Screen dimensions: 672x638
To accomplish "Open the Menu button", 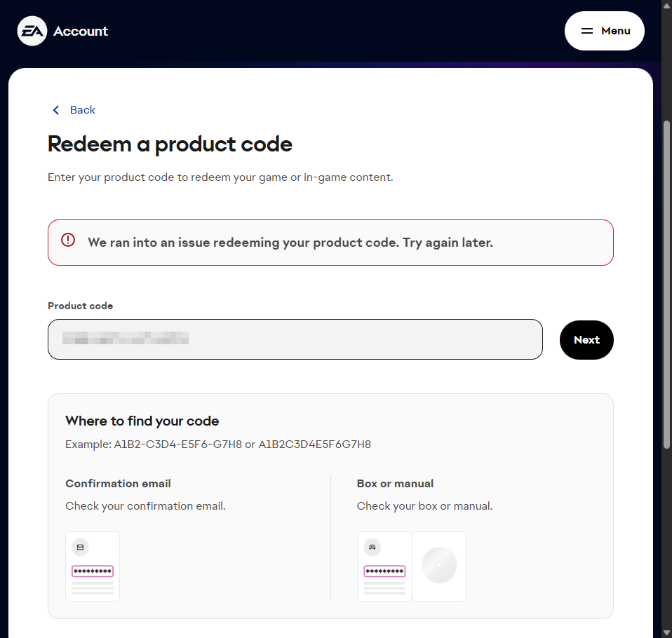I will (604, 31).
